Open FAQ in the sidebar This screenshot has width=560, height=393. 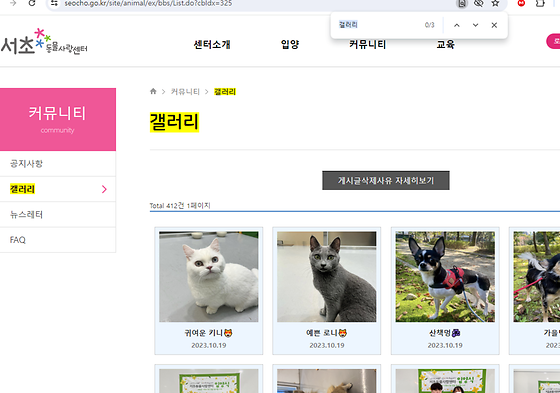tap(58, 240)
